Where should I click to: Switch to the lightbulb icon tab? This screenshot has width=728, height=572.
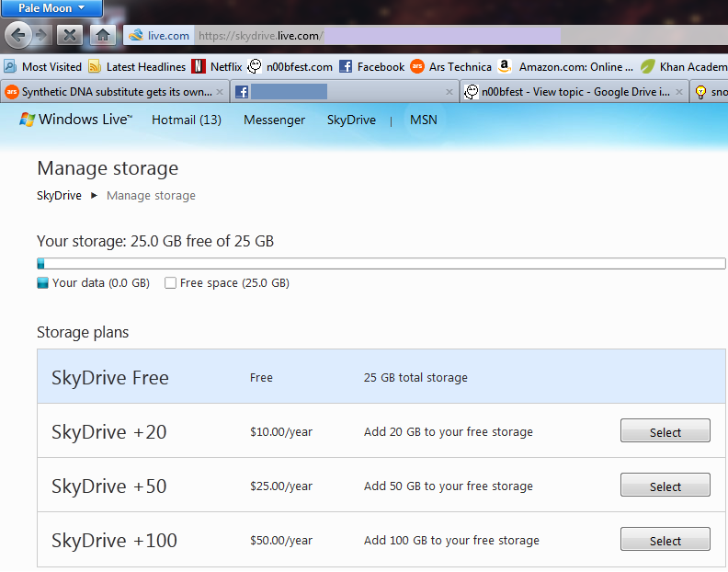709,92
